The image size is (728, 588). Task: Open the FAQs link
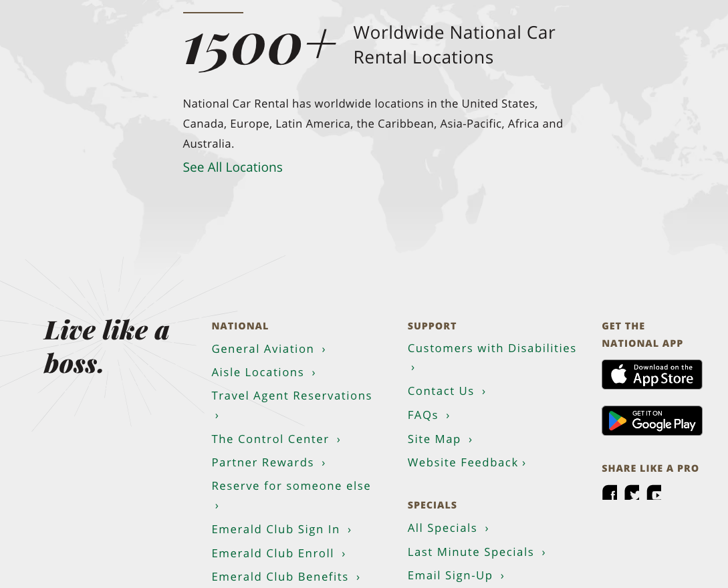(x=429, y=415)
